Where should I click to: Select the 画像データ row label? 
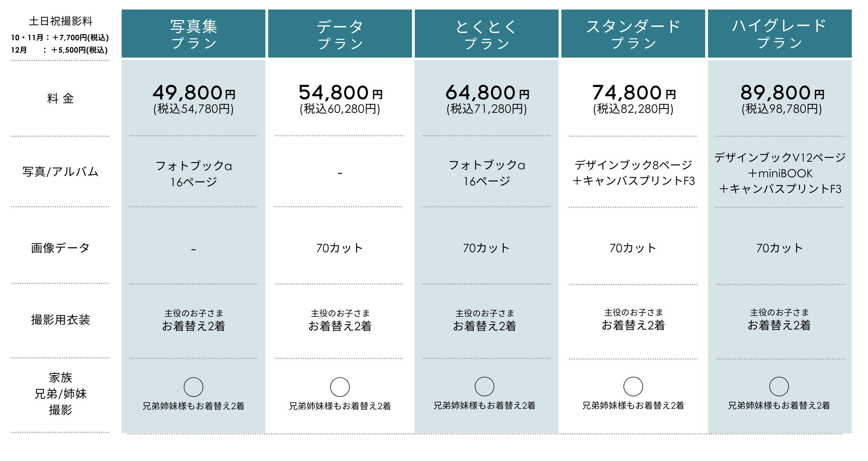[60, 248]
